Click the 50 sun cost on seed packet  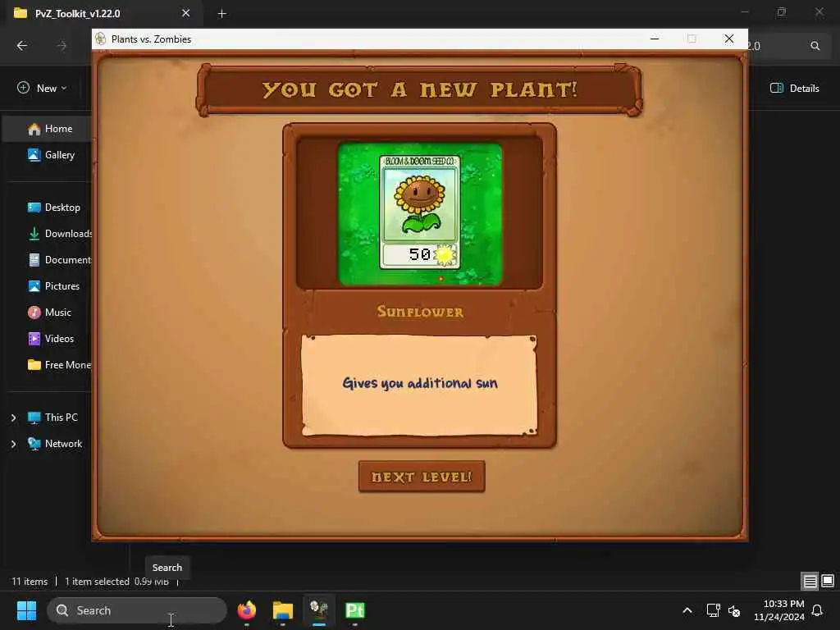click(x=420, y=254)
